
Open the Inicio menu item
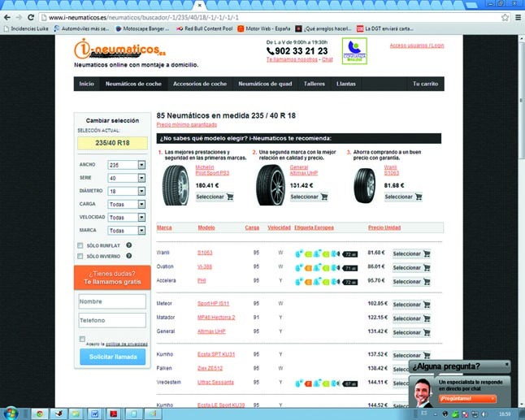coord(87,84)
